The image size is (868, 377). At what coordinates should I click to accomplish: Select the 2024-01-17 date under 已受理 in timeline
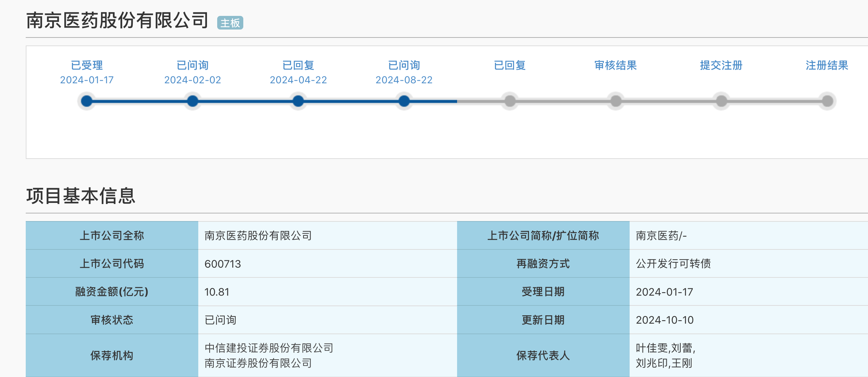click(87, 80)
